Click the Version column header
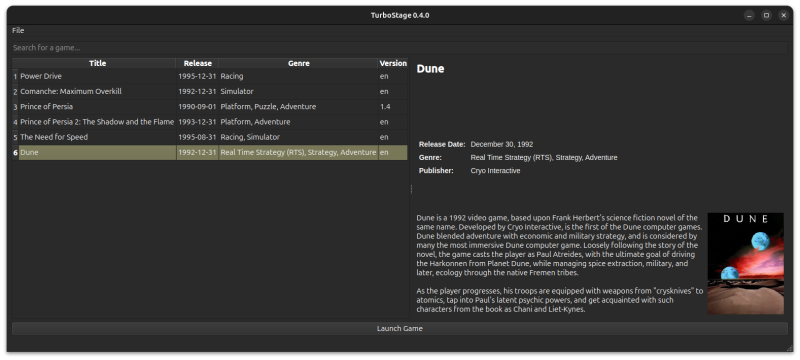This screenshot has width=800, height=360. pos(393,63)
